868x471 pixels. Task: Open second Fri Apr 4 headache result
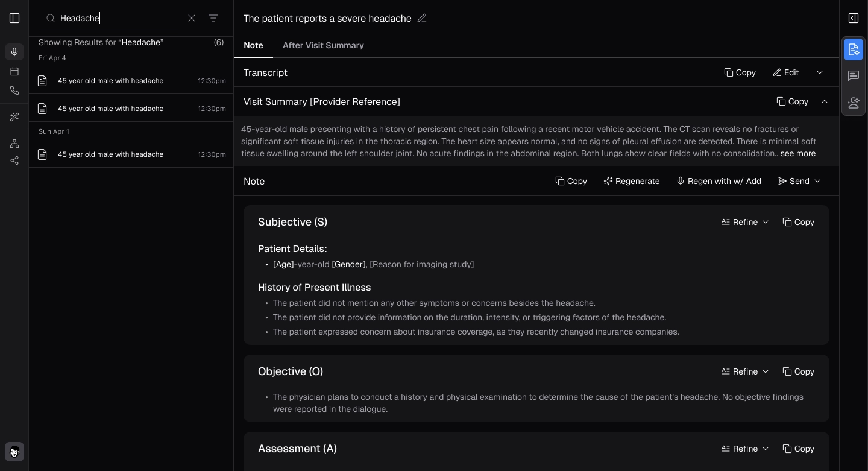[x=131, y=109]
